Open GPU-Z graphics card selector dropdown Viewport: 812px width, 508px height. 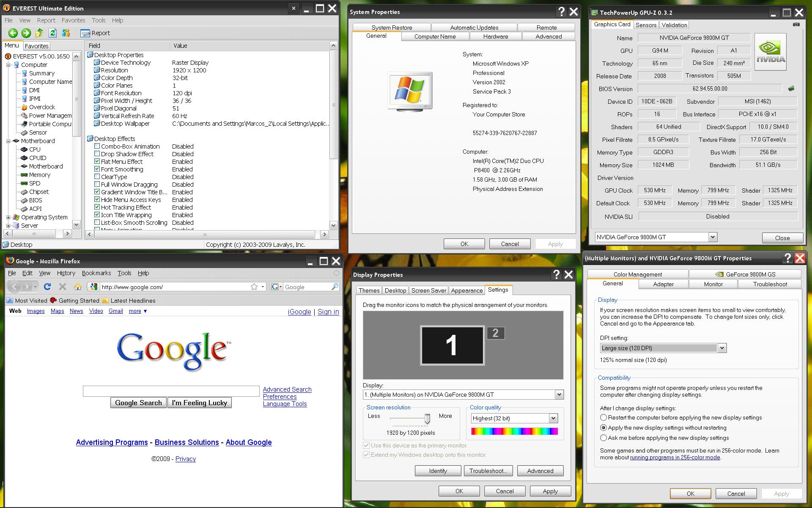[713, 237]
